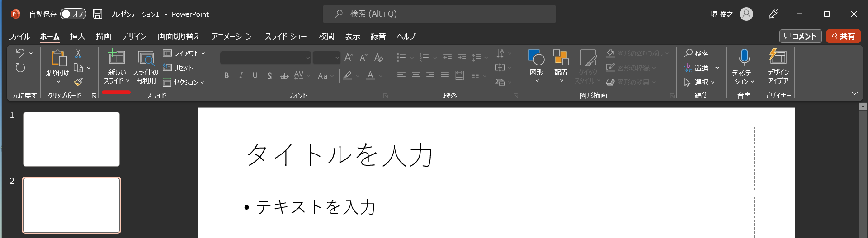Screen dimensions: 868x238
Task: Open the Reuse Slides tool
Action: (x=146, y=67)
